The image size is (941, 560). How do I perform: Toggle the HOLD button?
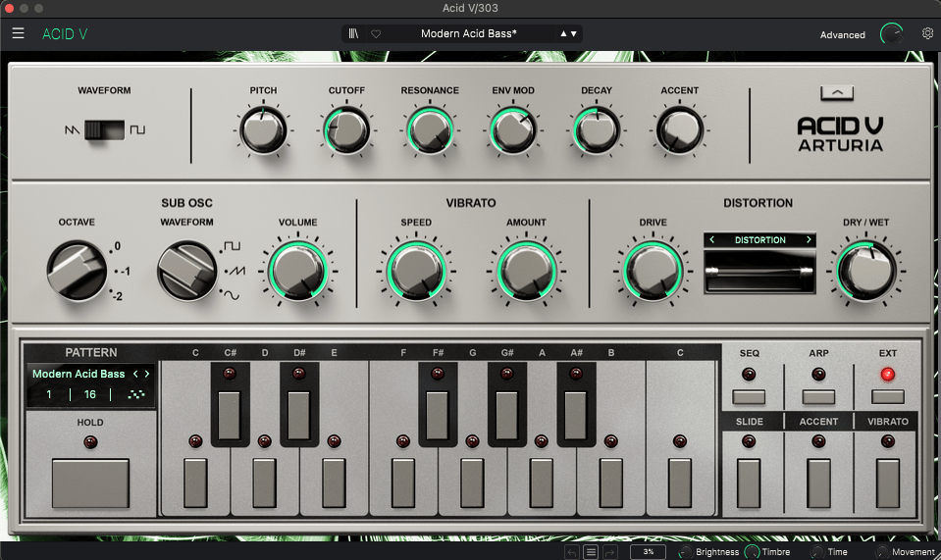[90, 482]
